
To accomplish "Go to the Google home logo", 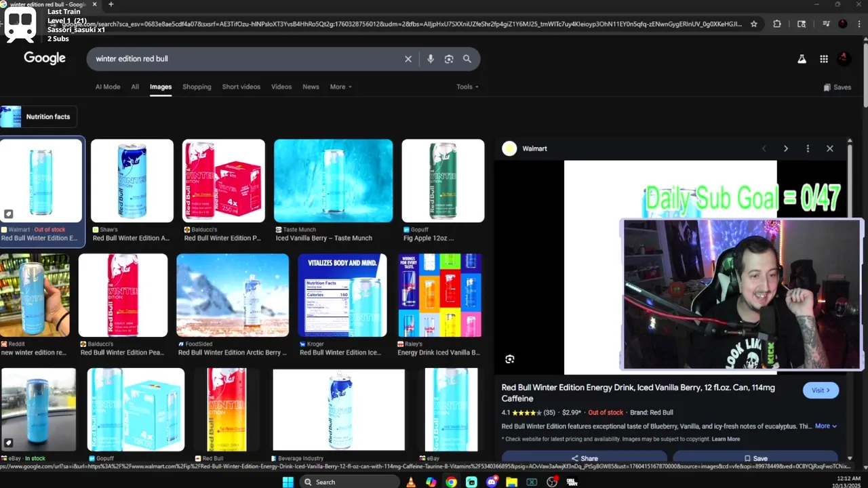I will [x=45, y=58].
